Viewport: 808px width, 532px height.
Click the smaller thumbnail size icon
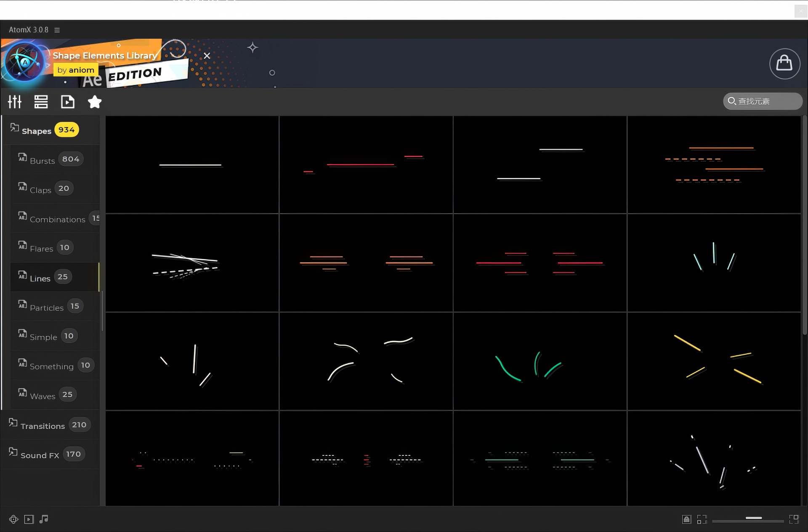click(x=702, y=519)
